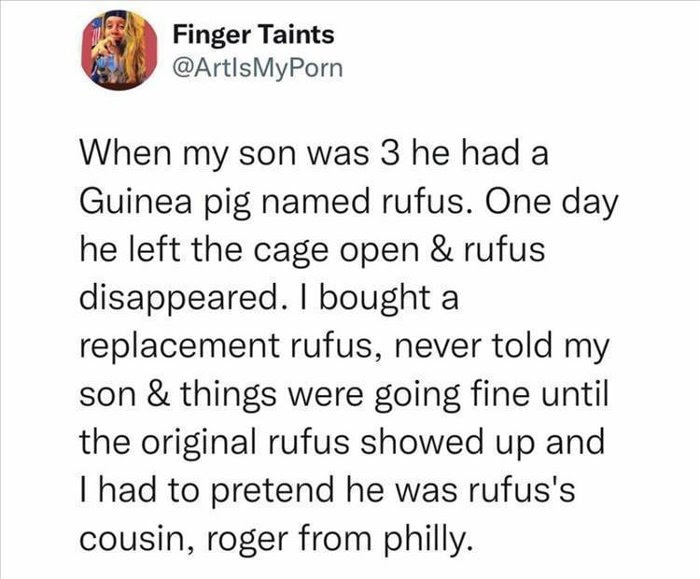Click the word "philly" at the tweet end
This screenshot has height=579, width=700.
click(x=426, y=539)
